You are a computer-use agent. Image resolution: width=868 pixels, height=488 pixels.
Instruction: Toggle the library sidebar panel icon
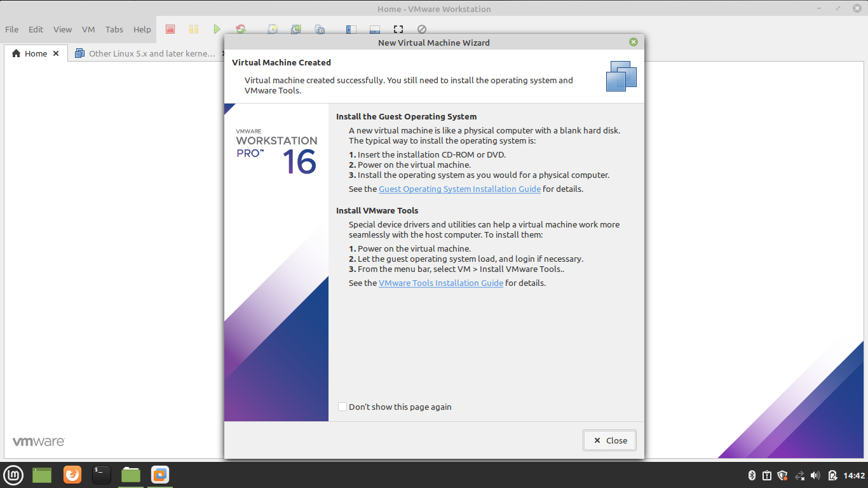(x=351, y=29)
